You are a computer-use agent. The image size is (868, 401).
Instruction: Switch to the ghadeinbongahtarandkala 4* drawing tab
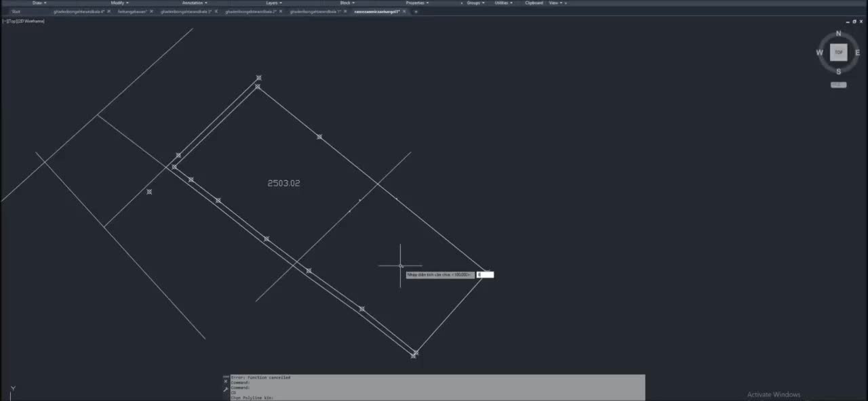tap(79, 12)
